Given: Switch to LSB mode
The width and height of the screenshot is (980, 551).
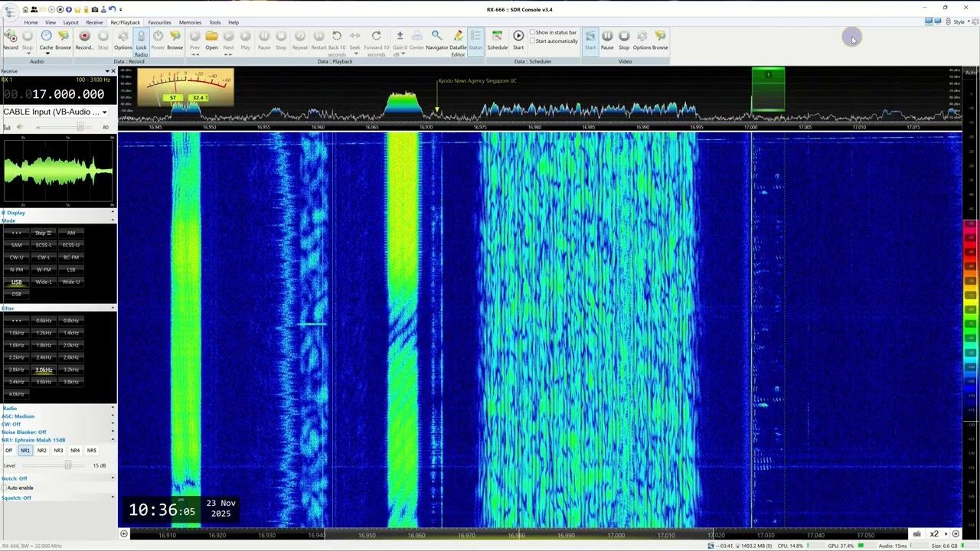Looking at the screenshot, I should (x=71, y=269).
